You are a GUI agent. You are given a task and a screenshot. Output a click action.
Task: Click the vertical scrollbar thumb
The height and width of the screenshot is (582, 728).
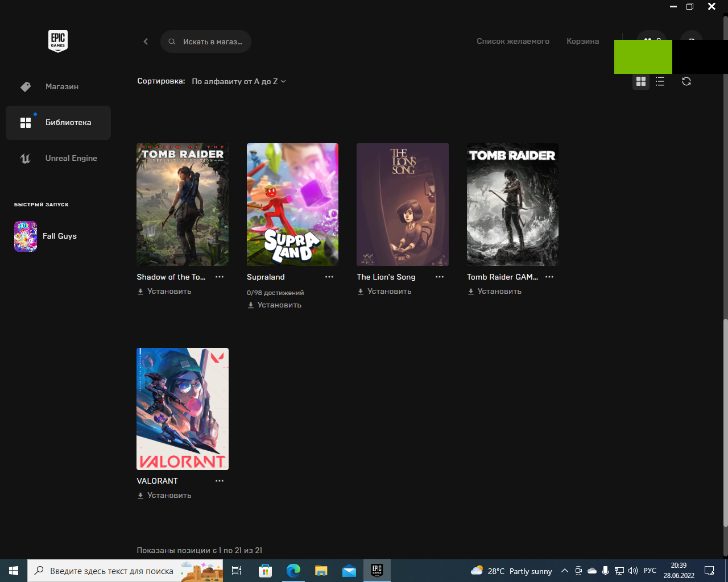pyautogui.click(x=725, y=423)
